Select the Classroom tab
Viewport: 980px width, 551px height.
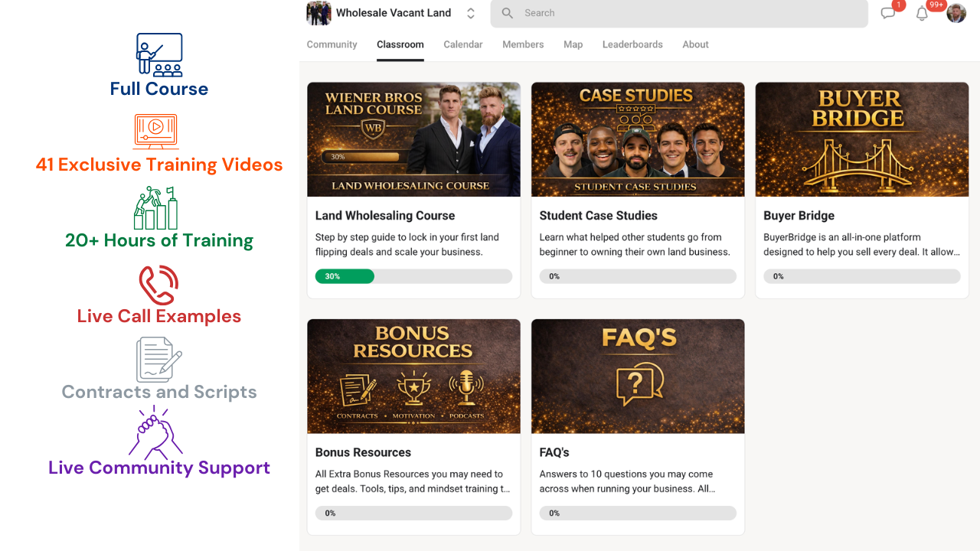pos(400,44)
